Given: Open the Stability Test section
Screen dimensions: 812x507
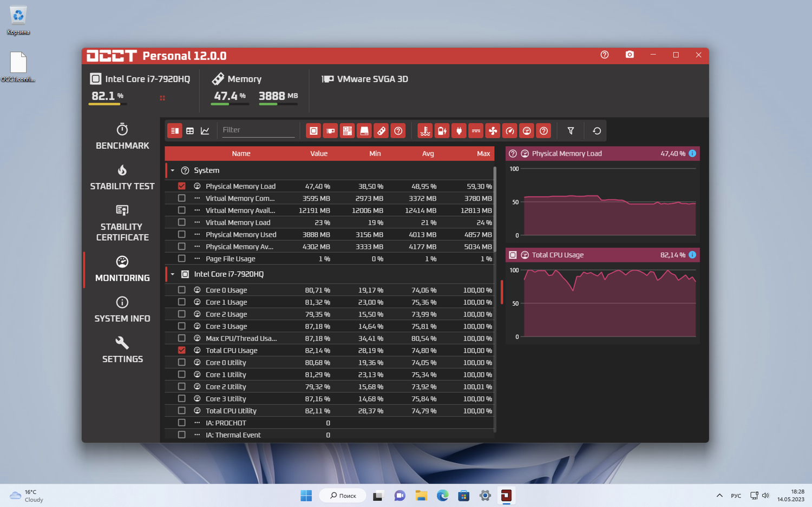Looking at the screenshot, I should tap(122, 177).
